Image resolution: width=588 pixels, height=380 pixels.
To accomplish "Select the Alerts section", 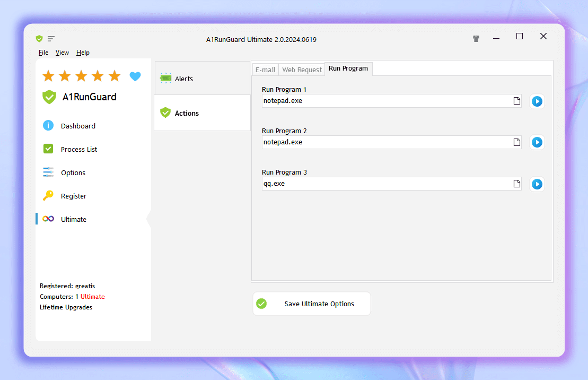I will pyautogui.click(x=184, y=79).
